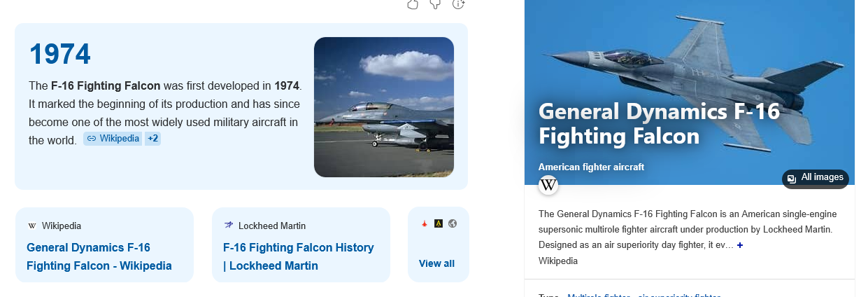Expand the +2 additional sources badge
868x297 pixels.
coord(153,139)
